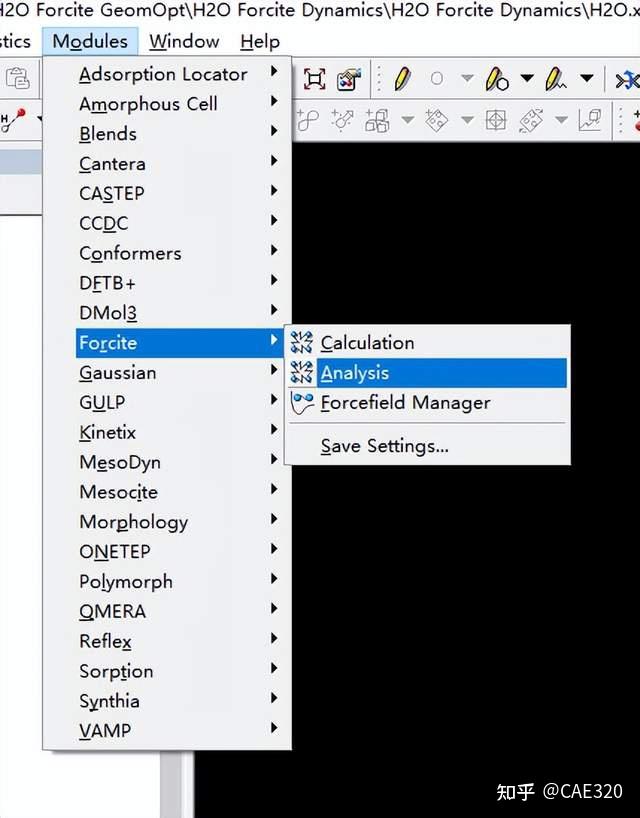Expand Sketch Fragment tool dropdown arrow
Screen dimensions: 640x818
[587, 79]
